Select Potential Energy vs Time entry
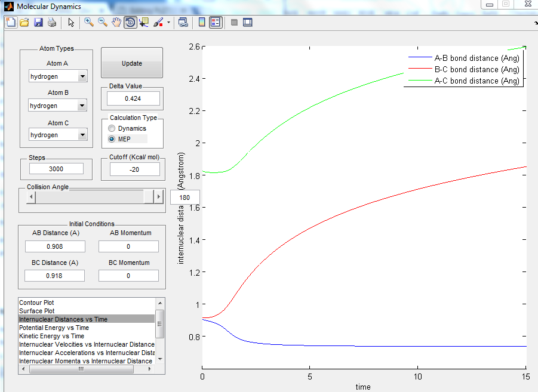538x392 pixels. tap(54, 328)
